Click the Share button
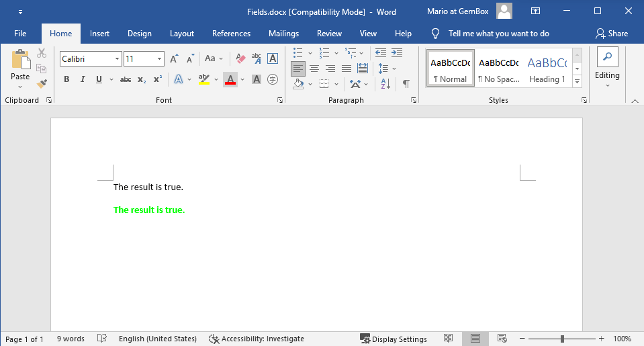The image size is (644, 346). pos(612,34)
